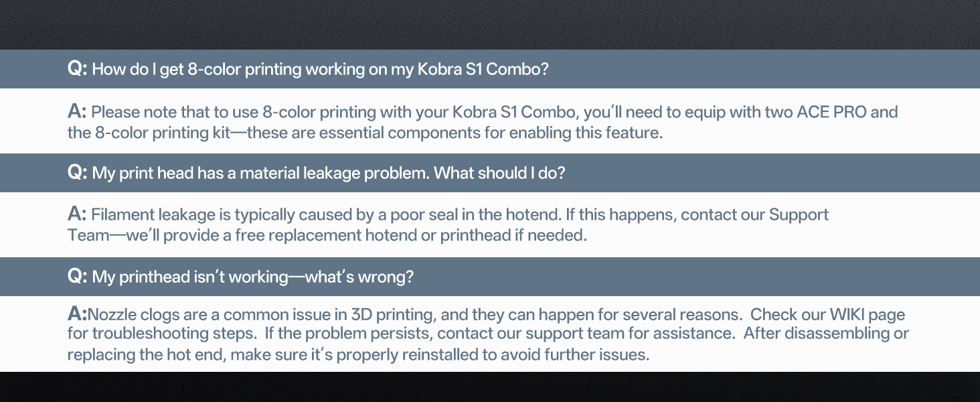The height and width of the screenshot is (402, 980).
Task: Click the A: label before "Nozzle clogs"
Action: click(x=77, y=314)
